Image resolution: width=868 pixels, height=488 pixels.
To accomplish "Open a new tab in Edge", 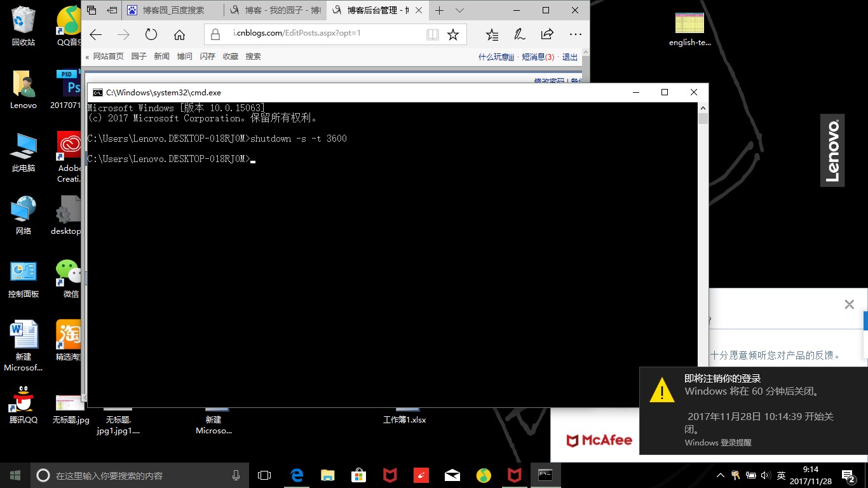I will click(439, 10).
